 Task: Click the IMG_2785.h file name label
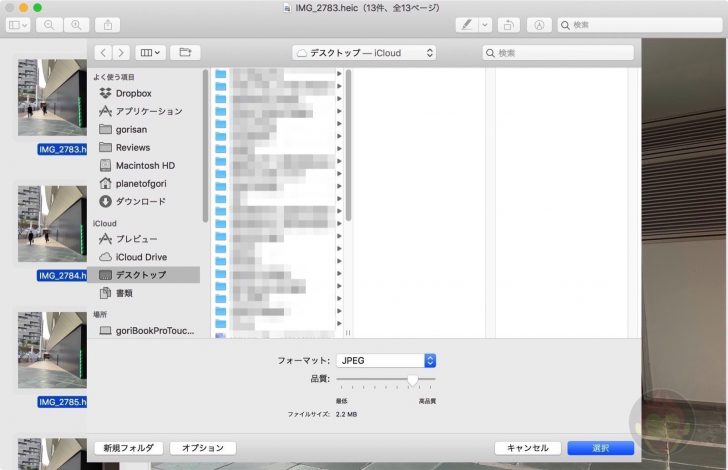62,402
